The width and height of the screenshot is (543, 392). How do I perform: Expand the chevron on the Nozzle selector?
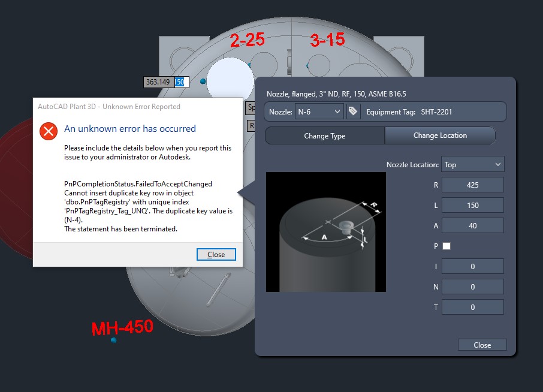point(339,111)
